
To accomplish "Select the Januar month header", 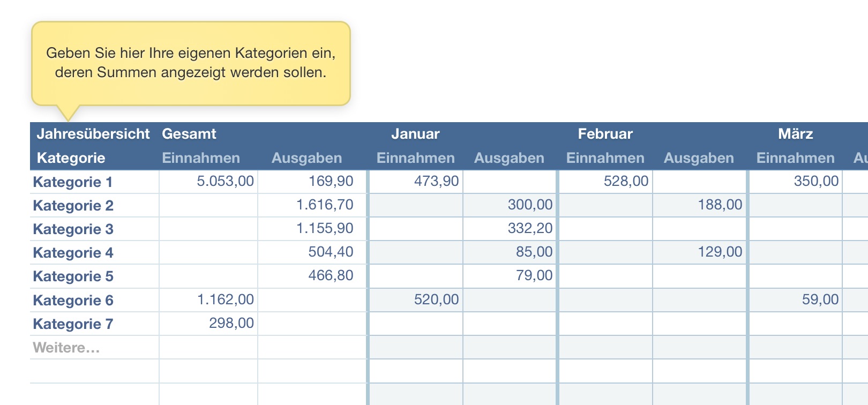I will 415,134.
